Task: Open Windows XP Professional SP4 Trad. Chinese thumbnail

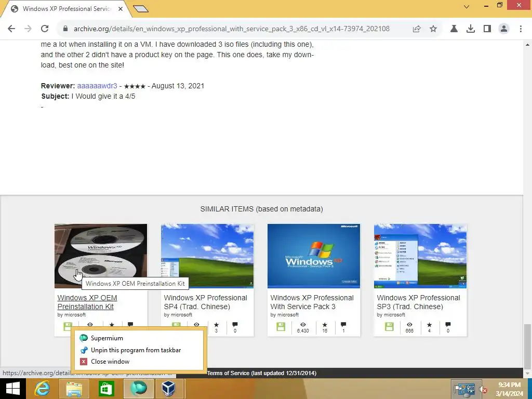Action: pyautogui.click(x=207, y=256)
